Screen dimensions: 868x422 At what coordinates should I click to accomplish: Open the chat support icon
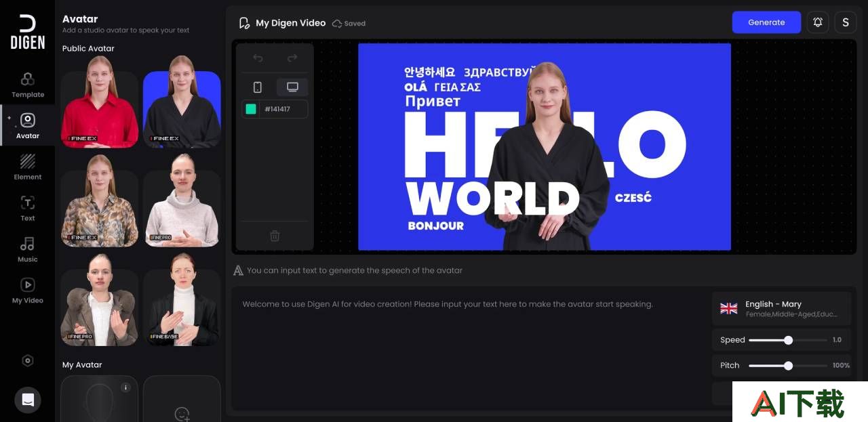click(28, 400)
